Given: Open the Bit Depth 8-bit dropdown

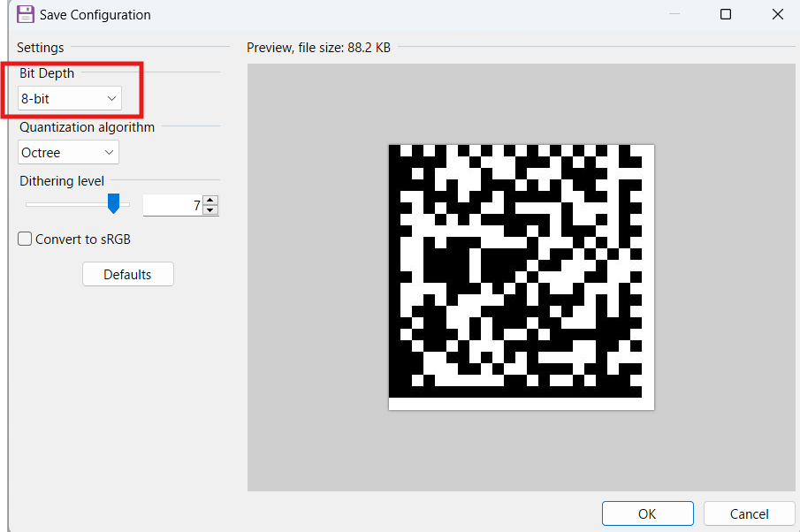Looking at the screenshot, I should [70, 99].
